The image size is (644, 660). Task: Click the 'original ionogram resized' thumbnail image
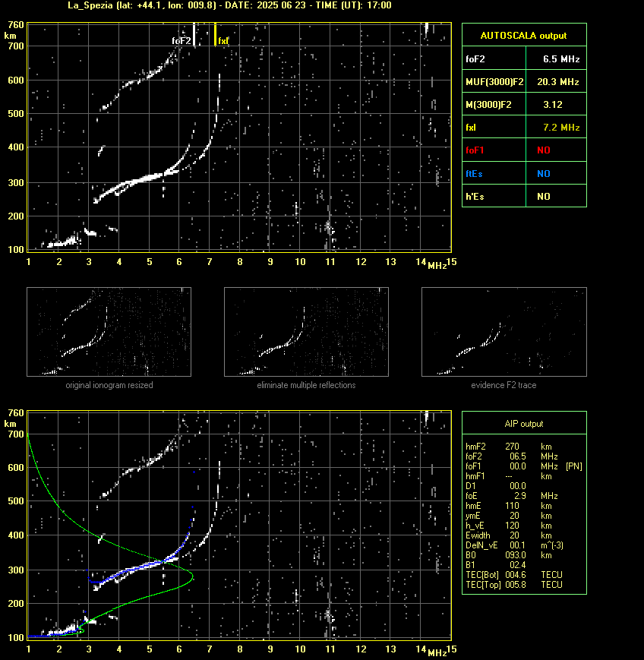pyautogui.click(x=109, y=332)
